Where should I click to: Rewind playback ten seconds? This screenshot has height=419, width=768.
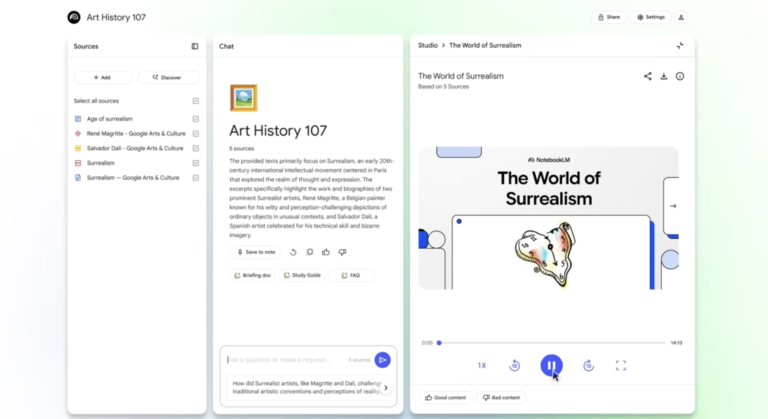tap(514, 366)
